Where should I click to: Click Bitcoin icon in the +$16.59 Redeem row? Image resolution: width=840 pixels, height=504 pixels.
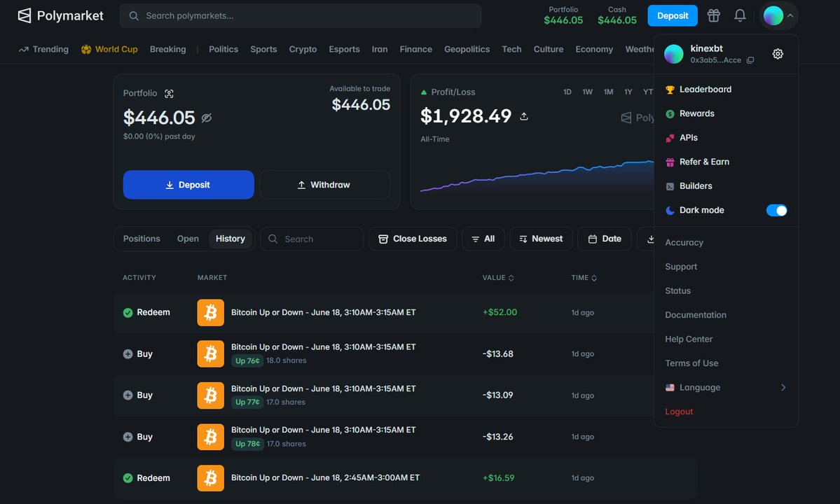pyautogui.click(x=211, y=478)
